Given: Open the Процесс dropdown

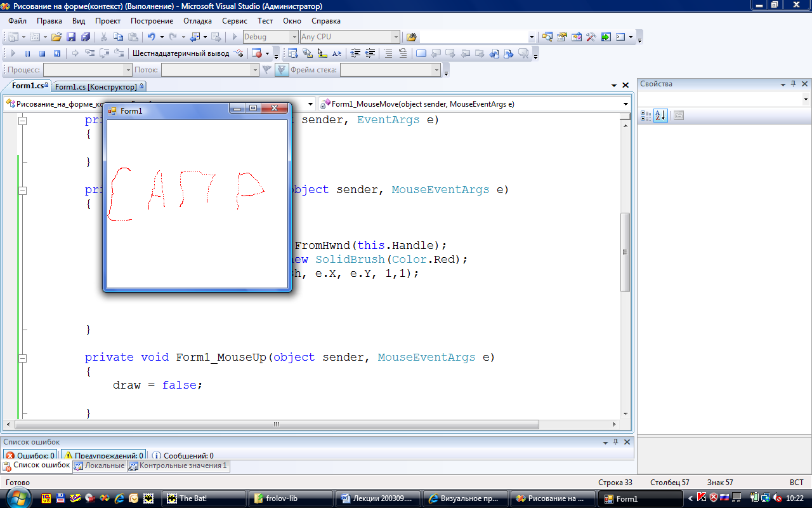Looking at the screenshot, I should [x=128, y=70].
